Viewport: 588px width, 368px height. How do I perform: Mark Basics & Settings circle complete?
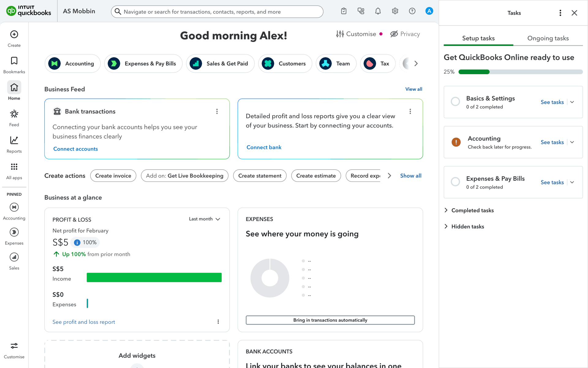(455, 102)
